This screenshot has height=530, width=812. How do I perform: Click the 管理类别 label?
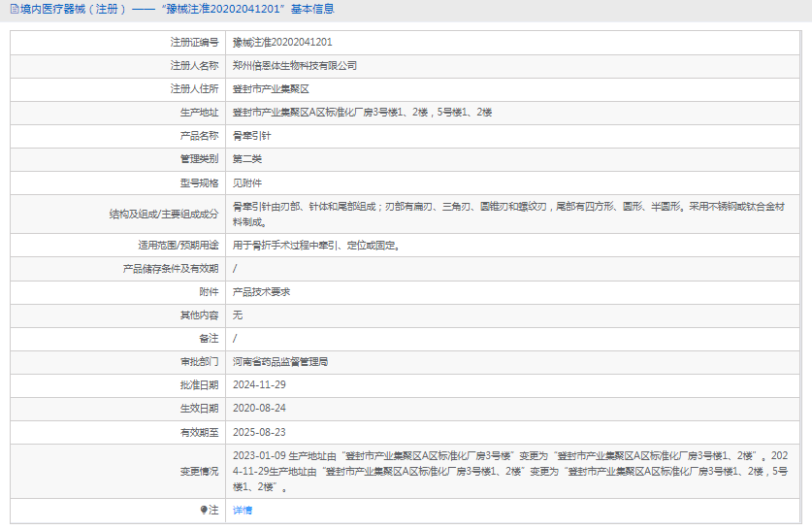(200, 159)
